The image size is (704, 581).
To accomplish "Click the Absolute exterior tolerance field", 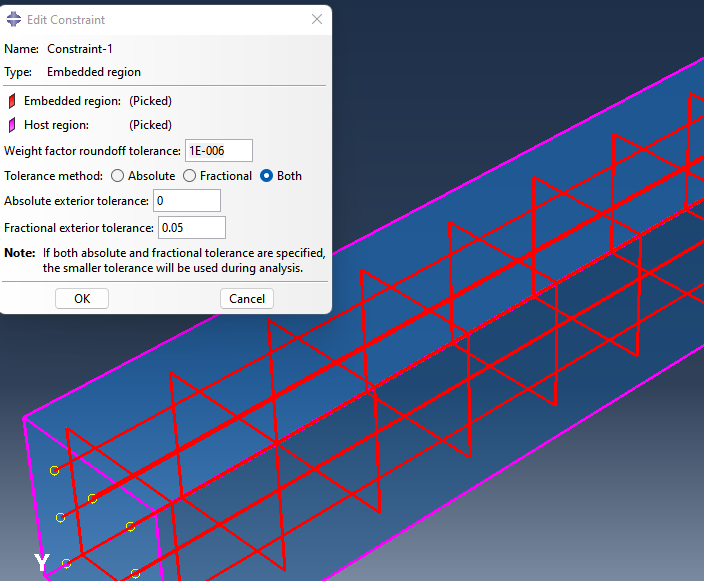I will coord(187,200).
